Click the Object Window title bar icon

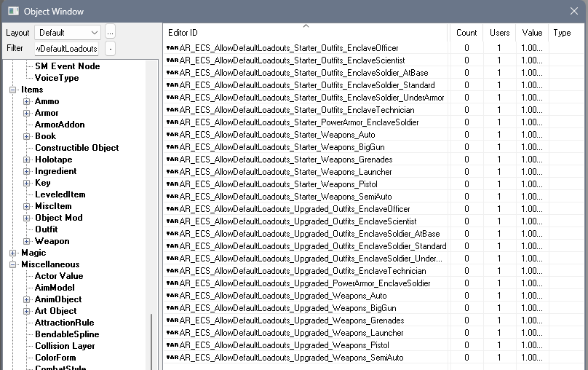pyautogui.click(x=13, y=11)
